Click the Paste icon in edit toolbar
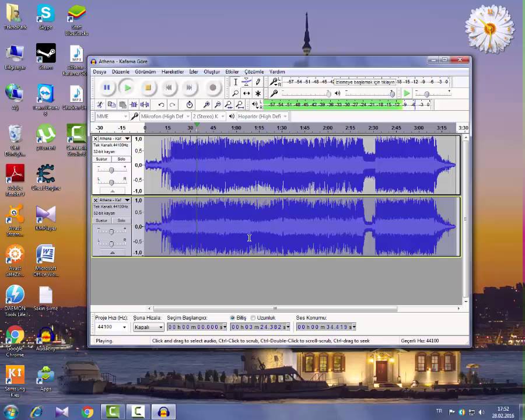525x420 pixels. click(x=123, y=105)
